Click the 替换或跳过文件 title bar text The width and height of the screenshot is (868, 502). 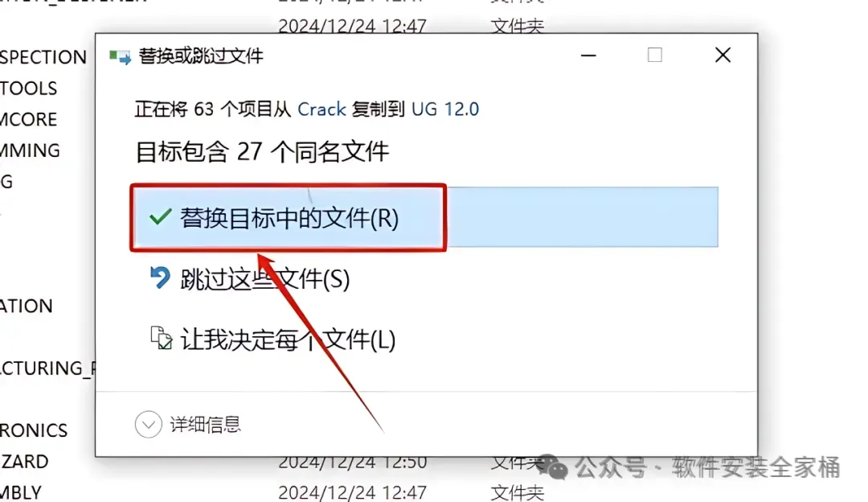200,56
